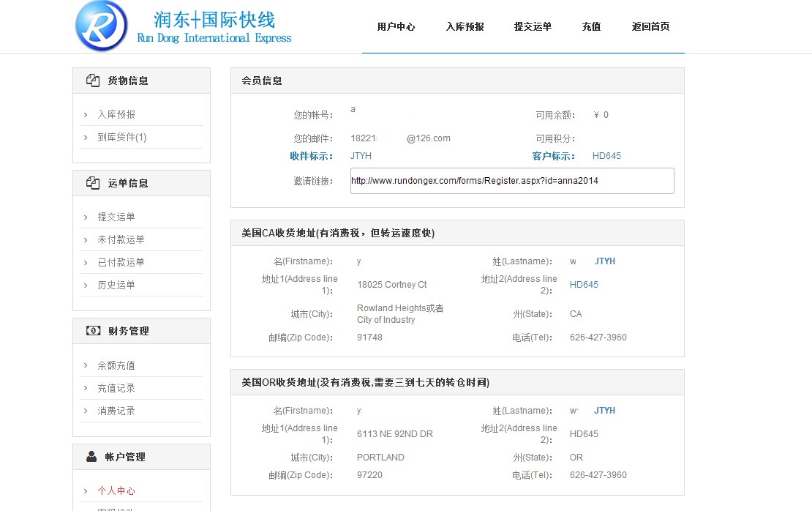812x511 pixels.
Task: Click the 客户标示 value HD645
Action: pos(606,156)
